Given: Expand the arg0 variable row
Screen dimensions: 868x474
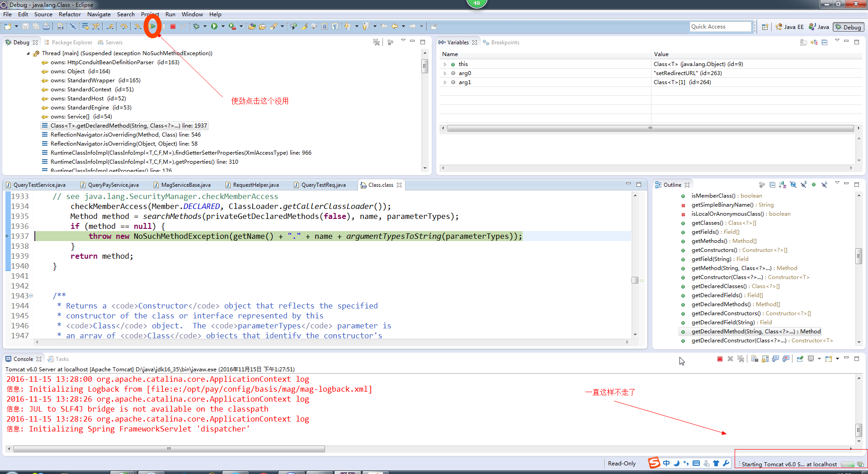Looking at the screenshot, I should pos(445,73).
